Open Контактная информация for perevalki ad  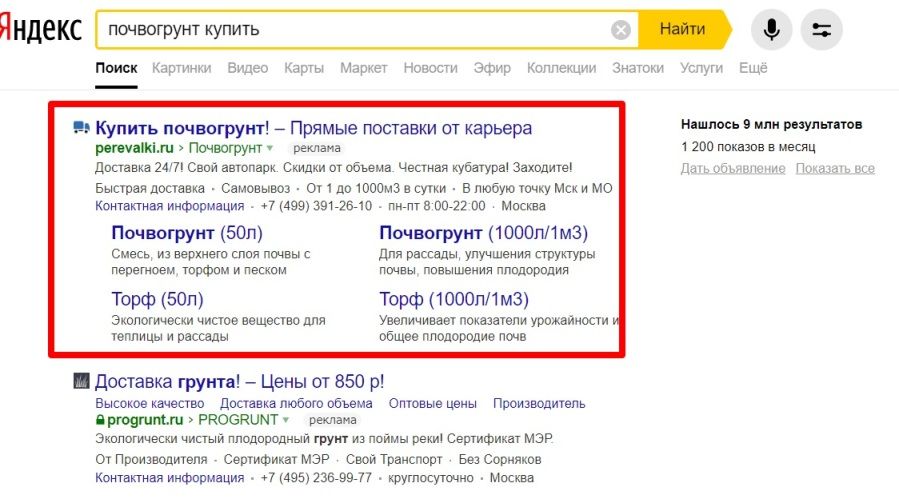coord(170,206)
